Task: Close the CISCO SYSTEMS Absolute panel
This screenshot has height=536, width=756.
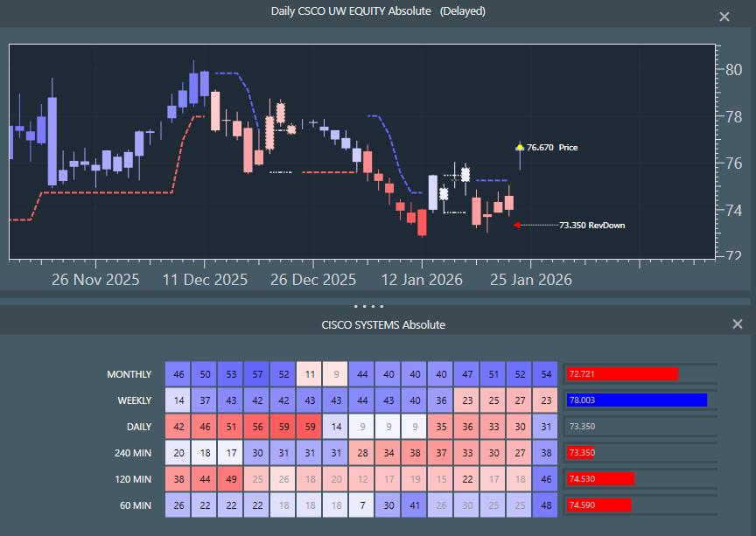Action: pos(738,324)
